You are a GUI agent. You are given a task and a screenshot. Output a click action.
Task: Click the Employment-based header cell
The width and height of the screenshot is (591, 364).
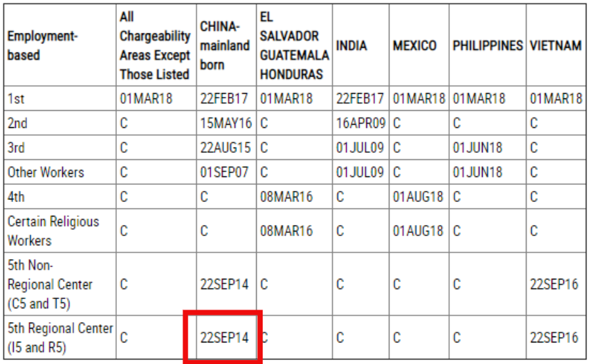click(43, 46)
